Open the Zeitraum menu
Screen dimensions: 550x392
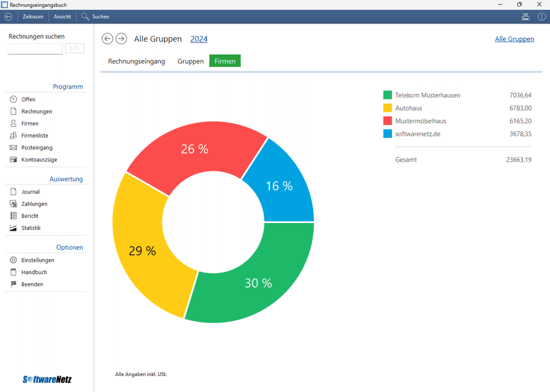pyautogui.click(x=33, y=17)
